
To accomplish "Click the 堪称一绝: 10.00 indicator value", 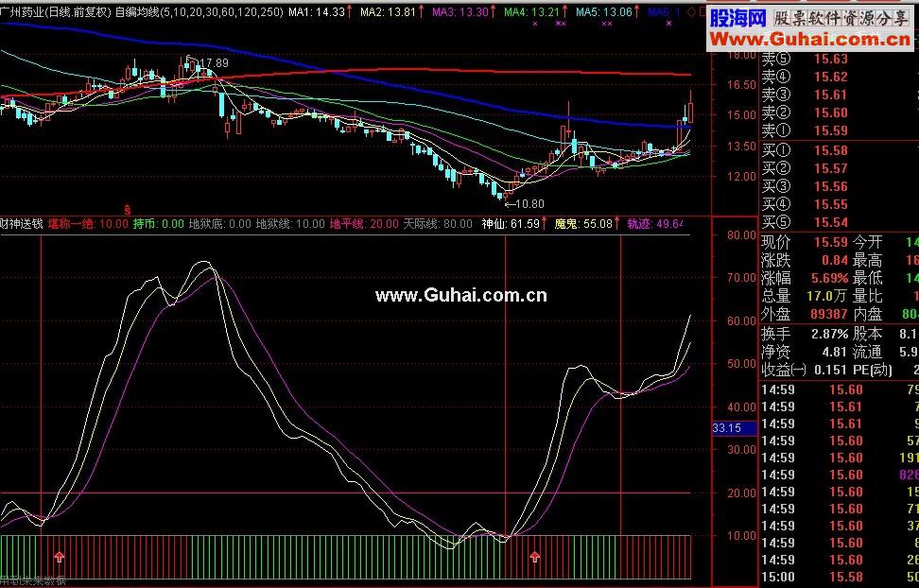I will pyautogui.click(x=88, y=223).
